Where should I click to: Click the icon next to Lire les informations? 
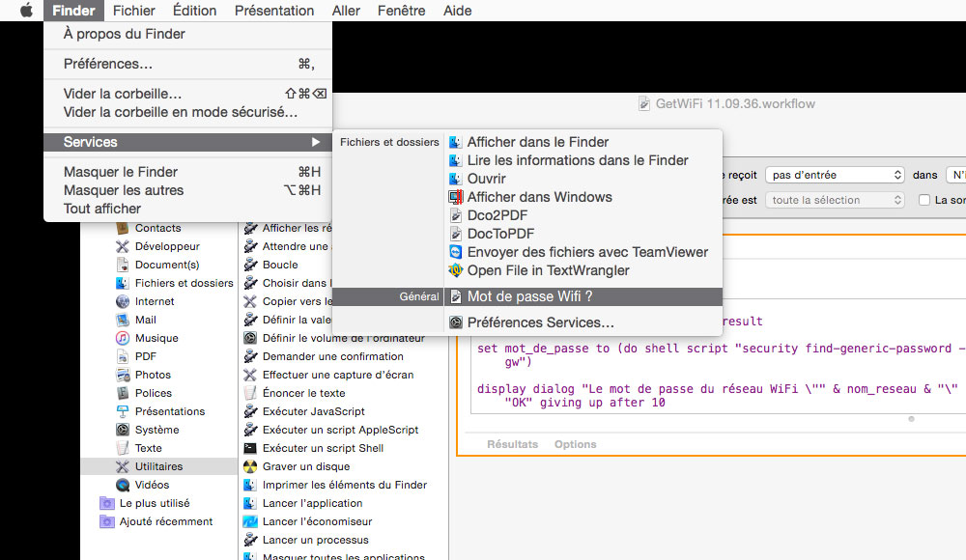pyautogui.click(x=455, y=161)
